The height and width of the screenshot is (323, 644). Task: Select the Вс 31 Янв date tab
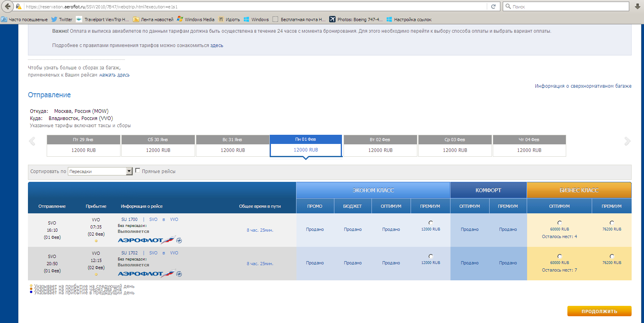[x=233, y=146]
